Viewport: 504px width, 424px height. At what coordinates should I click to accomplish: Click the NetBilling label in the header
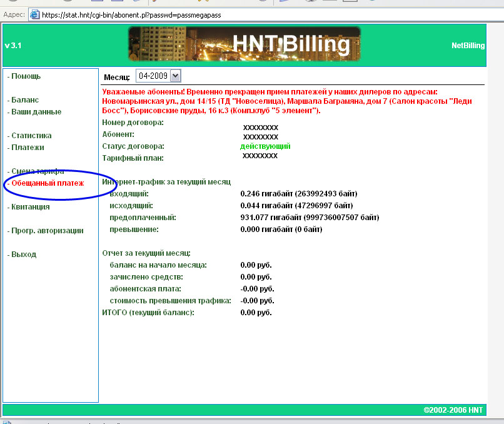pyautogui.click(x=467, y=46)
